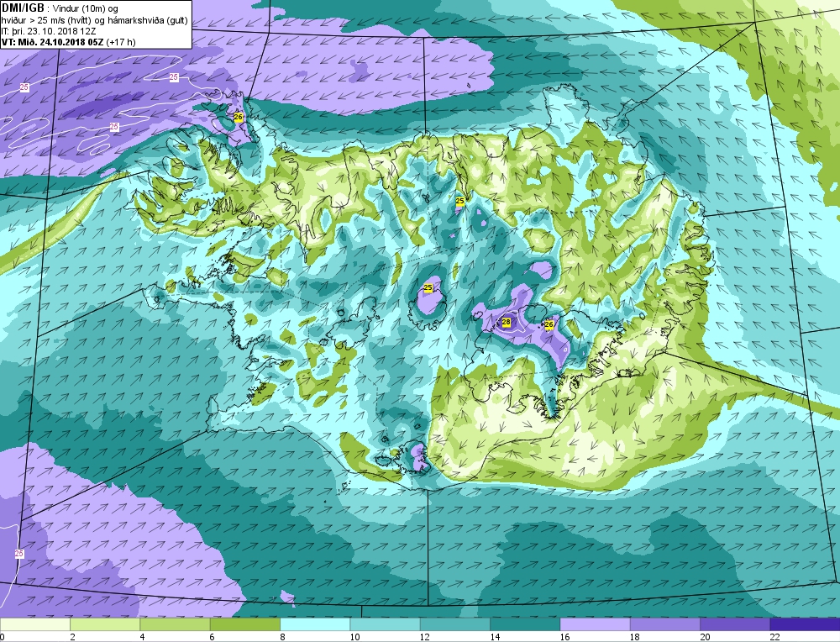Image resolution: width=840 pixels, height=642 pixels.
Task: Click the 0–2 m/s pale yellow legend swatch
Action: pyautogui.click(x=34, y=624)
